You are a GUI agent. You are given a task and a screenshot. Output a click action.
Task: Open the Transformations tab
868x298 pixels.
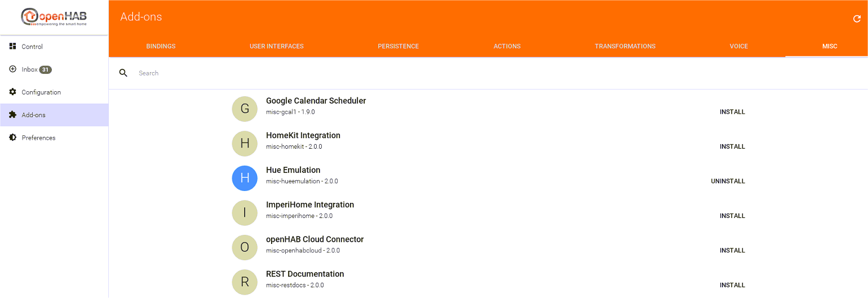625,46
